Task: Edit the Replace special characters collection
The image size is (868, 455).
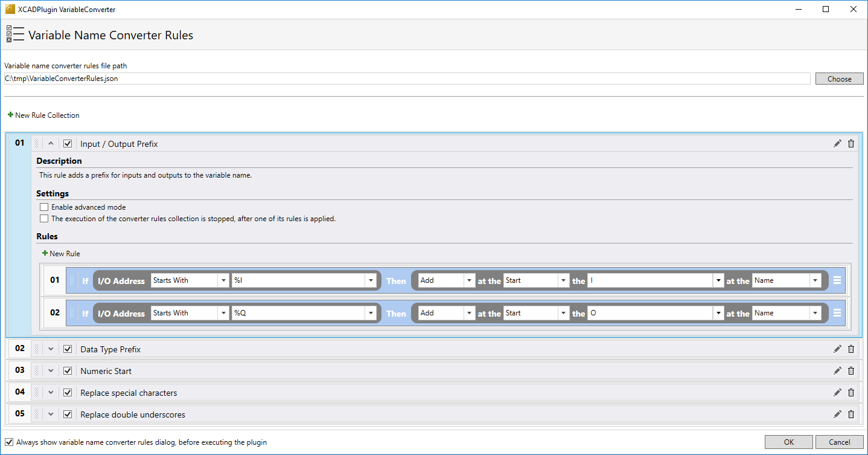Action: 837,392
